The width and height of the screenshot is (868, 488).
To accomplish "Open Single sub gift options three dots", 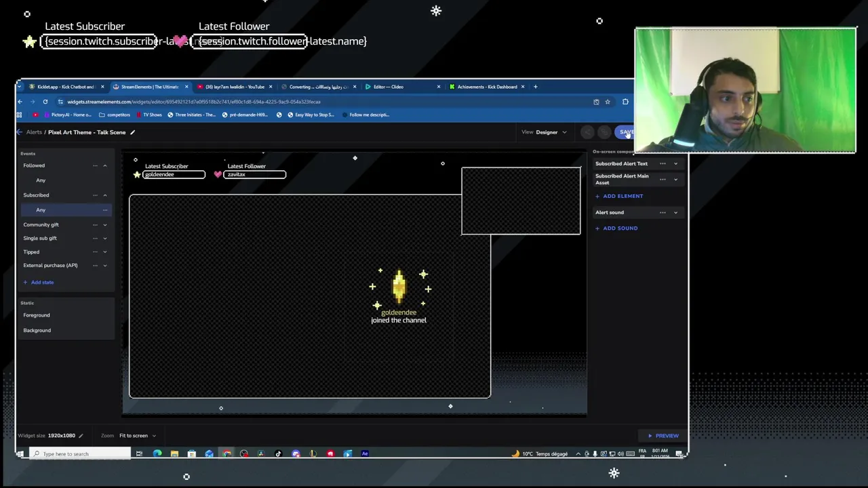I will click(95, 238).
